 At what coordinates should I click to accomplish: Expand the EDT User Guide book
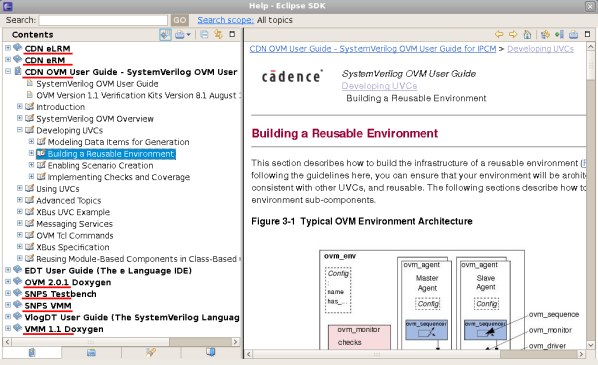tap(8, 270)
